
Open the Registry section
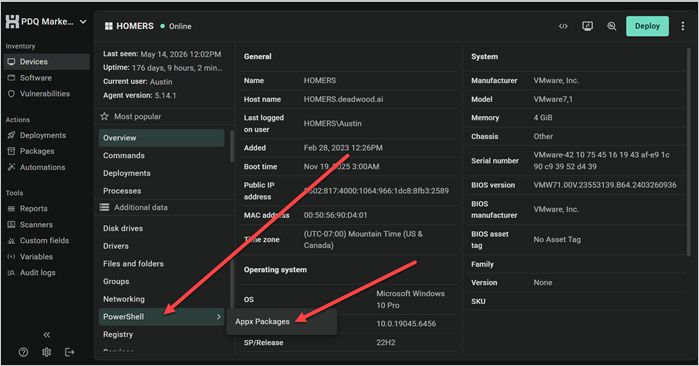click(118, 334)
